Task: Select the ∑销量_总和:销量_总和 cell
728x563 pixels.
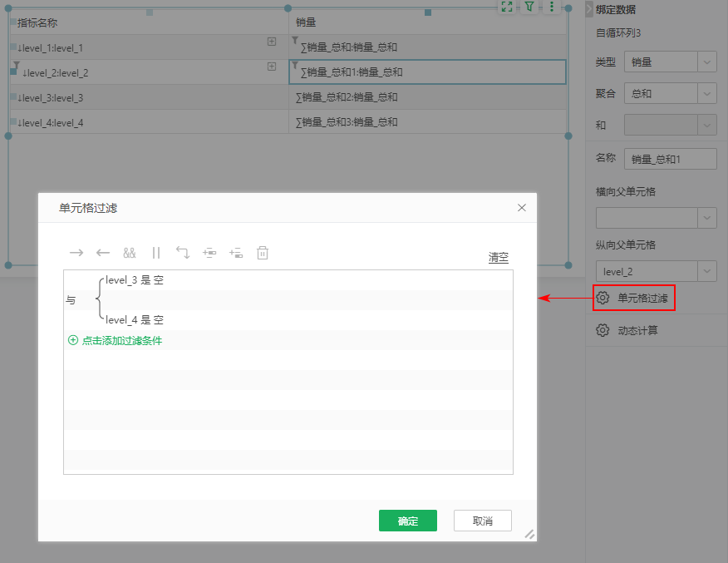Action: [x=427, y=47]
